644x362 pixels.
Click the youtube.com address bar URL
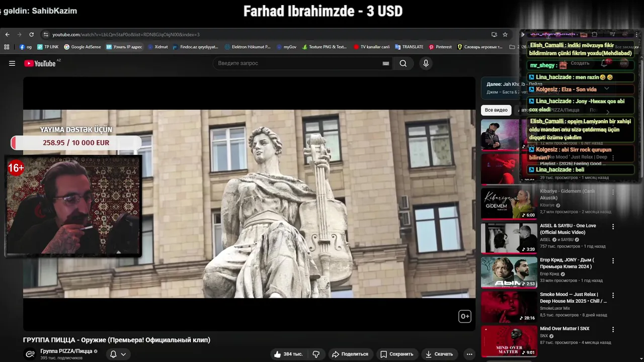[126, 35]
